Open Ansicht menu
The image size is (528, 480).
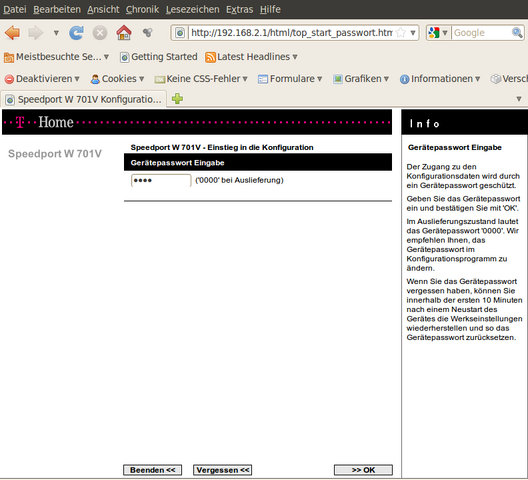click(103, 9)
